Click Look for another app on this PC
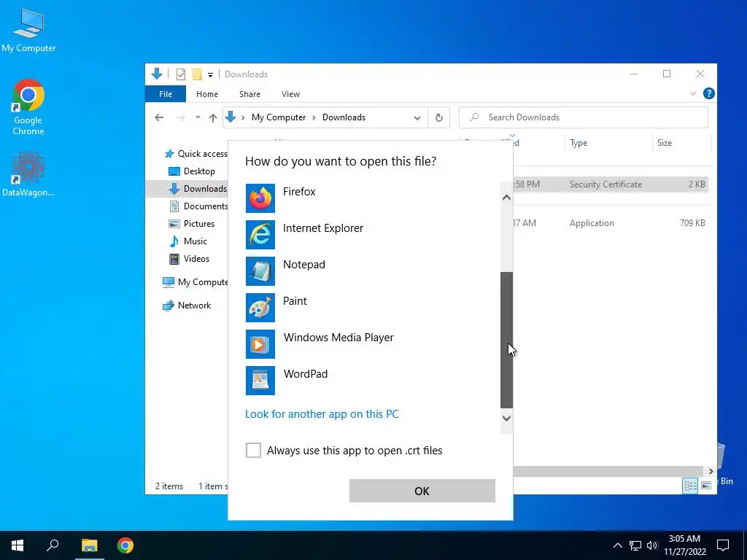The image size is (747, 560). click(x=322, y=414)
